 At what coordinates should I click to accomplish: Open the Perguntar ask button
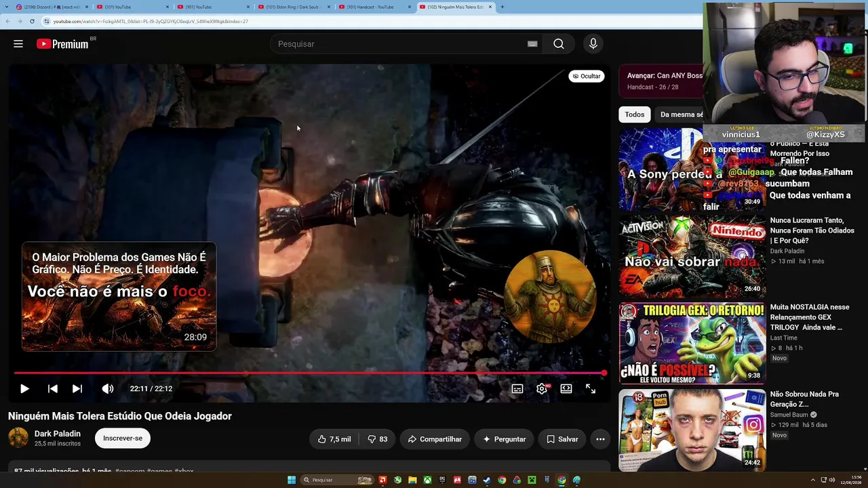pos(504,439)
